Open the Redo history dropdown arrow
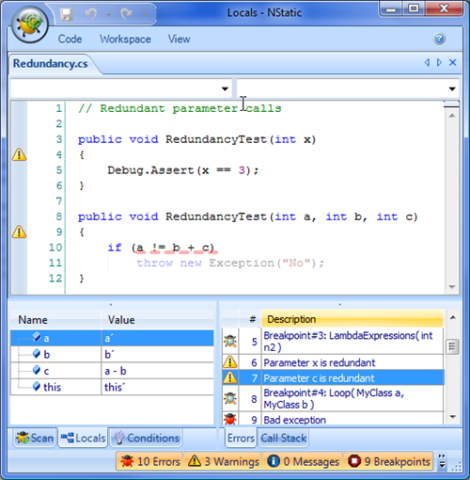The width and height of the screenshot is (470, 480). [145, 15]
